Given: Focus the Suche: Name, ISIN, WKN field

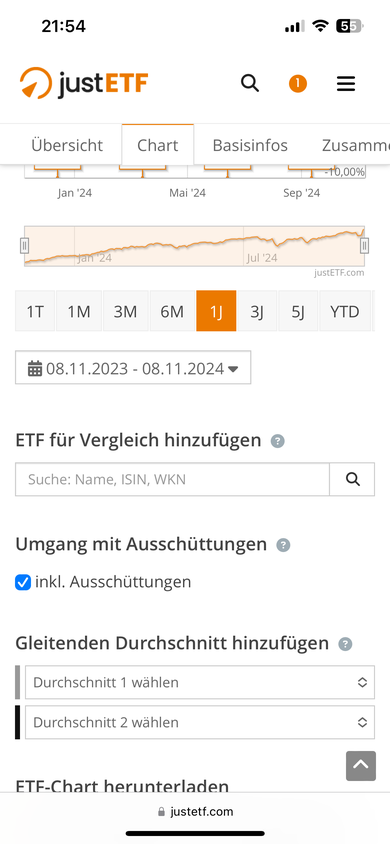Looking at the screenshot, I should (172, 479).
